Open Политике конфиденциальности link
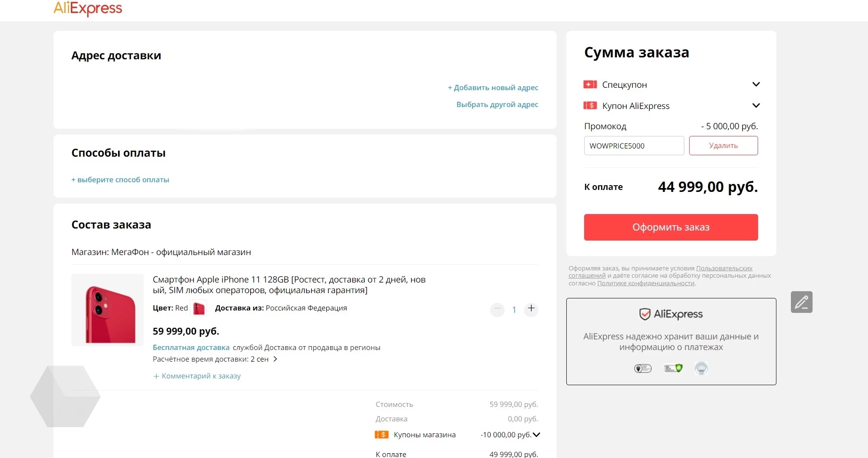Image resolution: width=868 pixels, height=458 pixels. [646, 283]
